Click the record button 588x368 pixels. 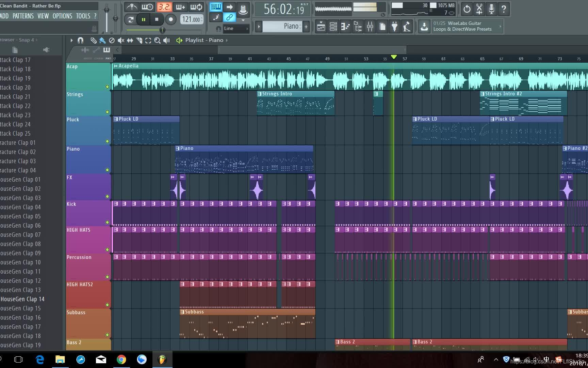coord(171,19)
